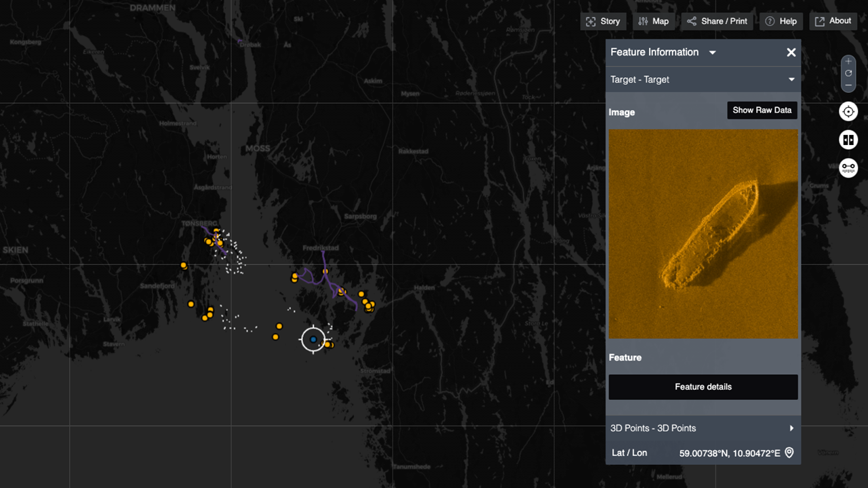Open the Help menu
The image size is (868, 488).
coord(781,21)
